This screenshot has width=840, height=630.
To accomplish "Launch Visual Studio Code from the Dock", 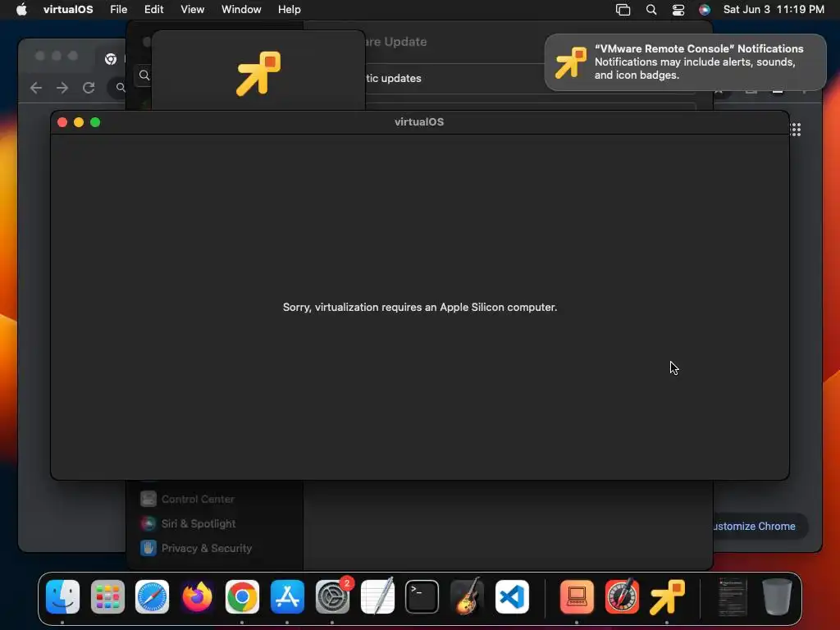I will coord(512,596).
